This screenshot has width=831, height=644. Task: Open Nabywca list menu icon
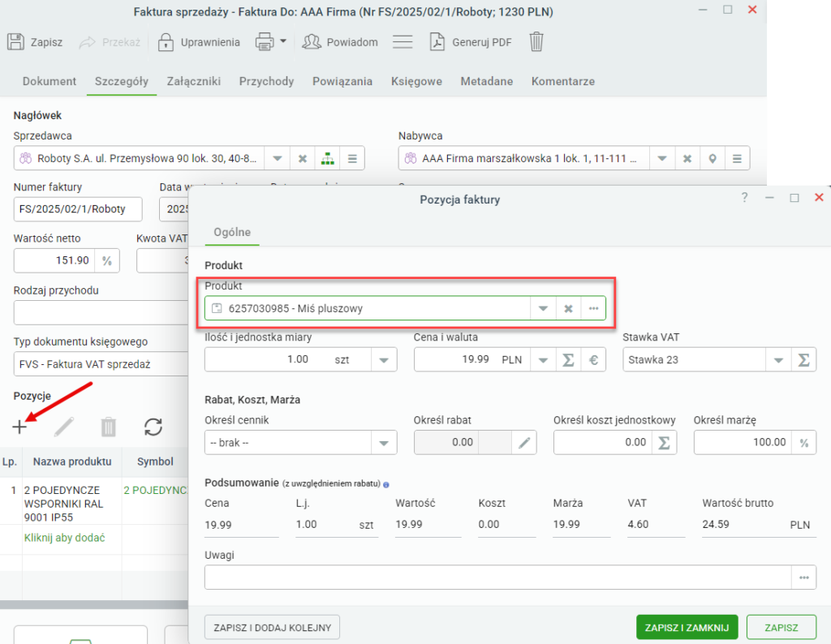click(737, 158)
